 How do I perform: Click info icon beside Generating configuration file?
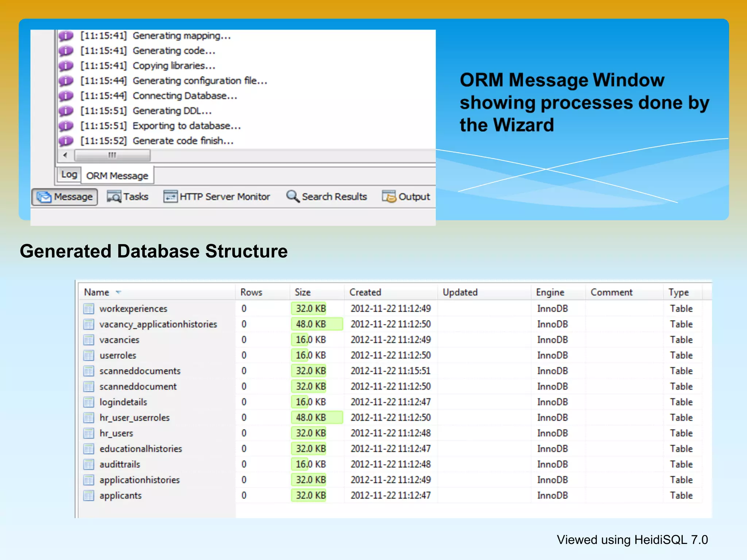click(66, 81)
